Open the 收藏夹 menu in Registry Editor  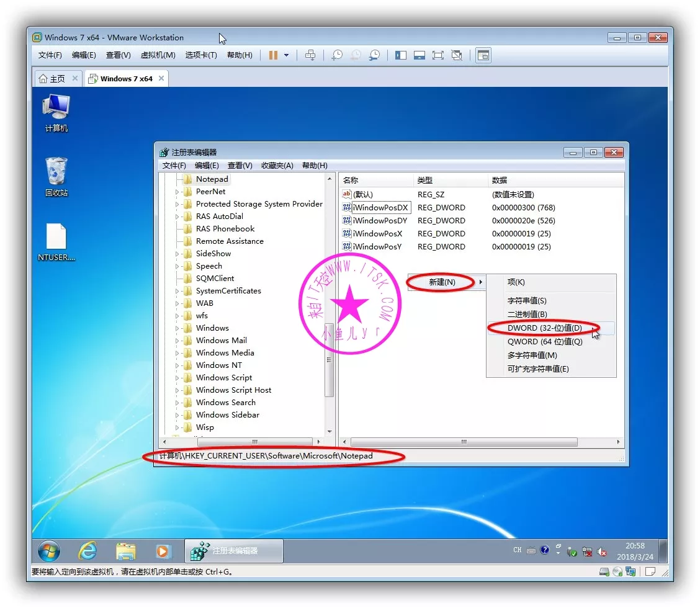click(x=277, y=166)
